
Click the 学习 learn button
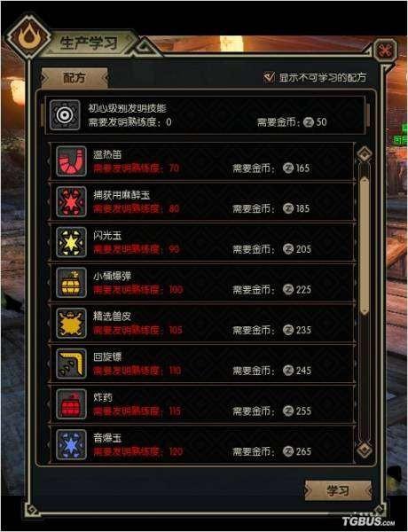[338, 490]
